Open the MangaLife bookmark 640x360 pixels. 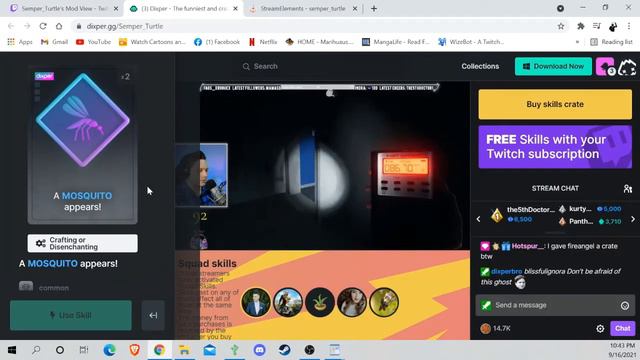point(396,42)
